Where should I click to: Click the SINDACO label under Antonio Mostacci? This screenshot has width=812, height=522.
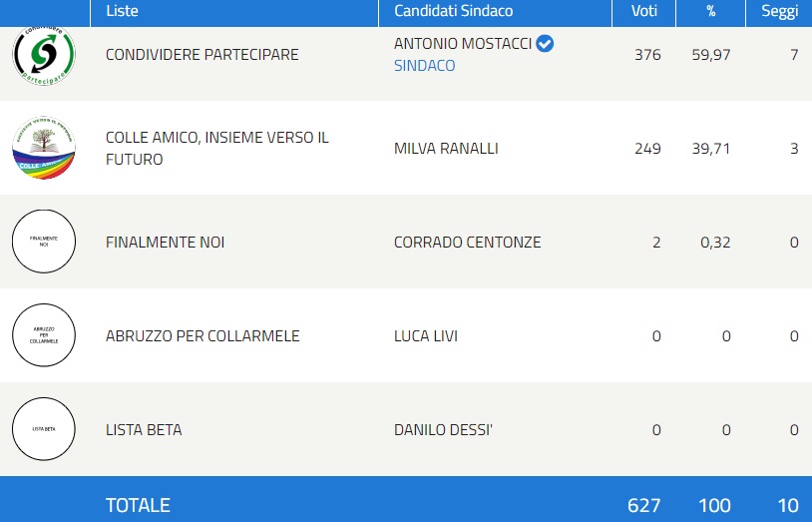pos(425,66)
